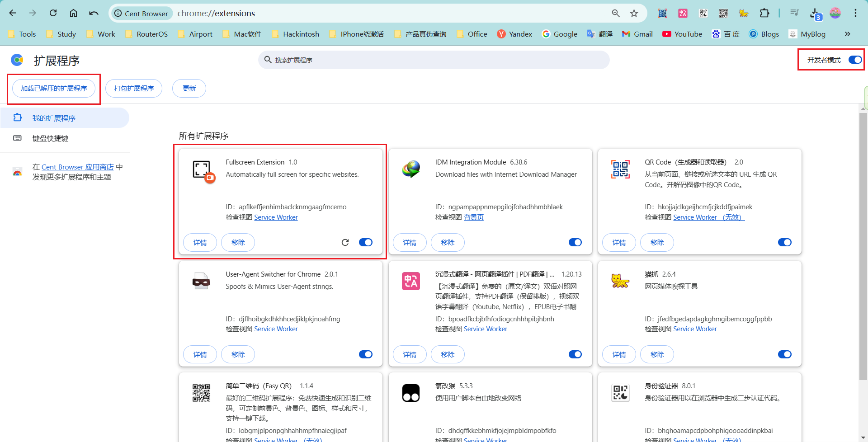
Task: Click the cat-catch toolbar extension icon
Action: point(744,13)
